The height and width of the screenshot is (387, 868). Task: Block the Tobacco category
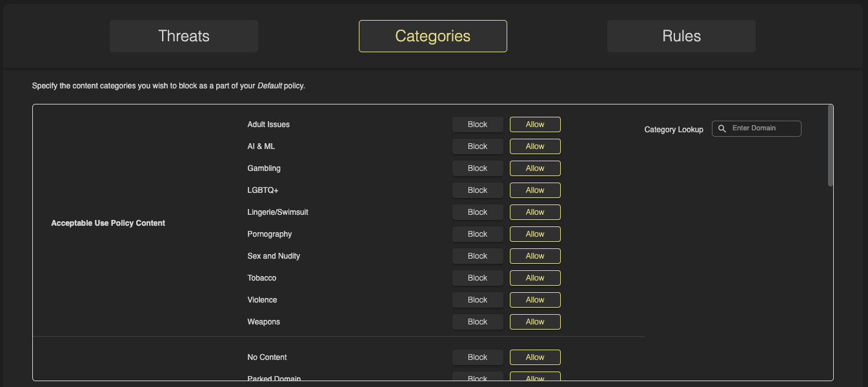tap(477, 278)
